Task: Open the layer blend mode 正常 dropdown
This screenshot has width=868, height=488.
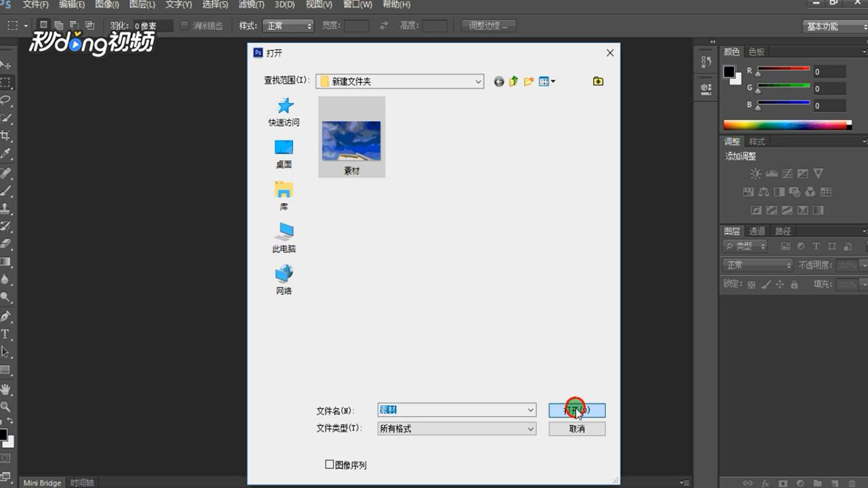Action: point(757,265)
